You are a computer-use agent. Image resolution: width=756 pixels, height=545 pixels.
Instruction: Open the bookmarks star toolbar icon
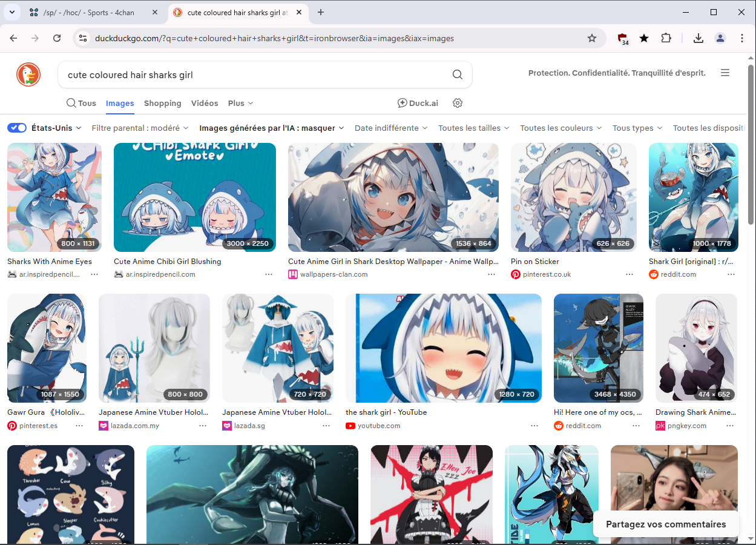click(644, 38)
